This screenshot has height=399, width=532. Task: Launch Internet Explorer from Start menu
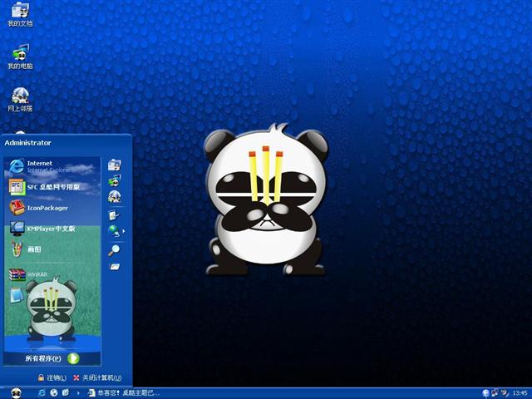pyautogui.click(x=52, y=166)
